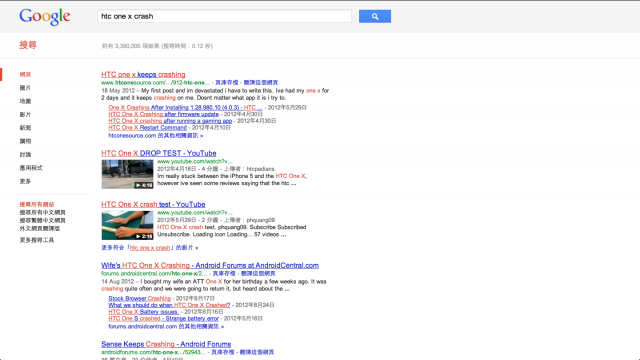Show more results from htconesource.com
This screenshot has width=640, height=360.
156,136
